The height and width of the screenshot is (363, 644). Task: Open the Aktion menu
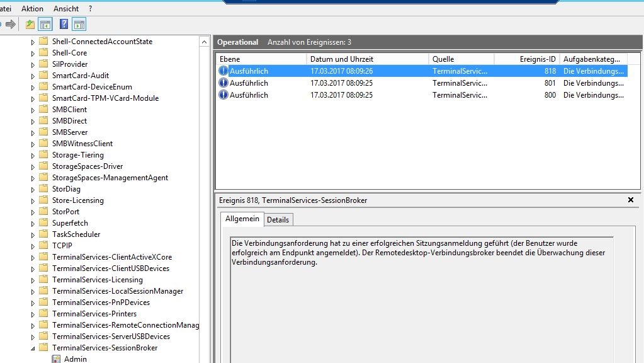32,9
